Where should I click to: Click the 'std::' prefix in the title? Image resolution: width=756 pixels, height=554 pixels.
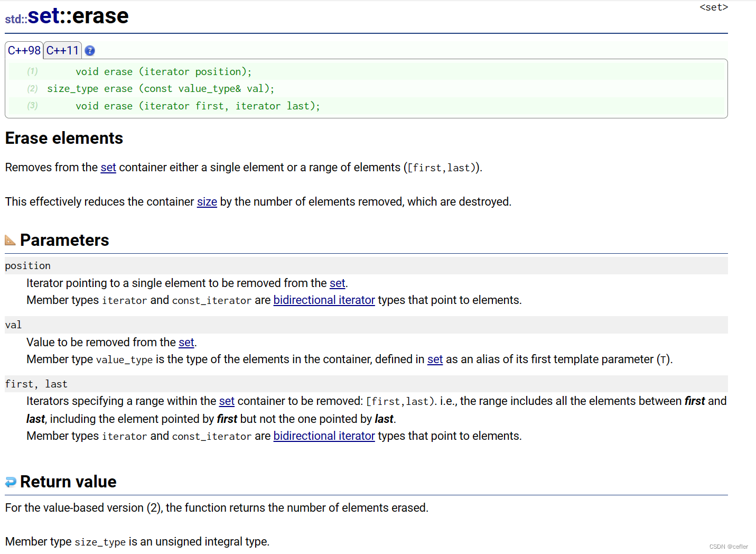pyautogui.click(x=16, y=20)
